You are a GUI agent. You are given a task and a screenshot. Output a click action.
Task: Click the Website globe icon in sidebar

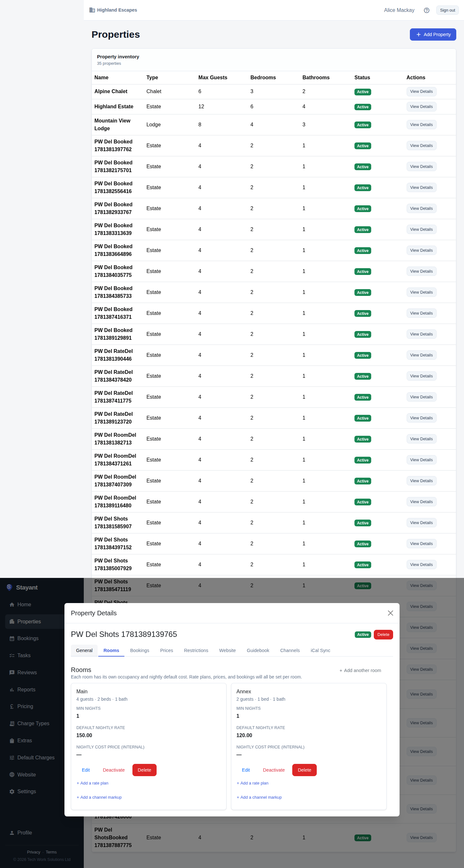12,775
